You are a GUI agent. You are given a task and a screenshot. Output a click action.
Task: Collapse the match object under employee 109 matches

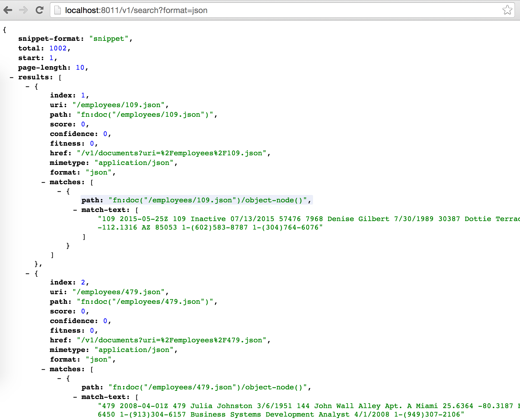click(59, 191)
